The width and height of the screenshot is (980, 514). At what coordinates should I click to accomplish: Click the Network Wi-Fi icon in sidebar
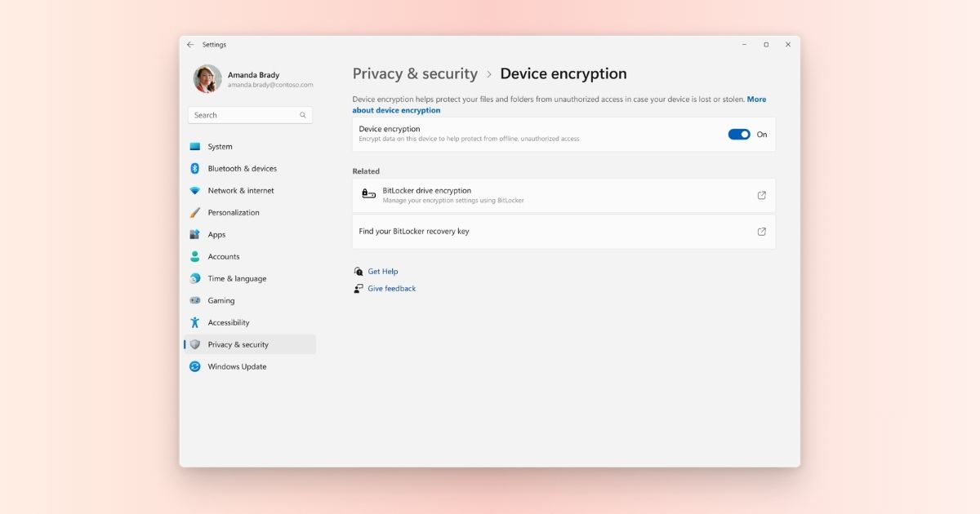click(195, 191)
